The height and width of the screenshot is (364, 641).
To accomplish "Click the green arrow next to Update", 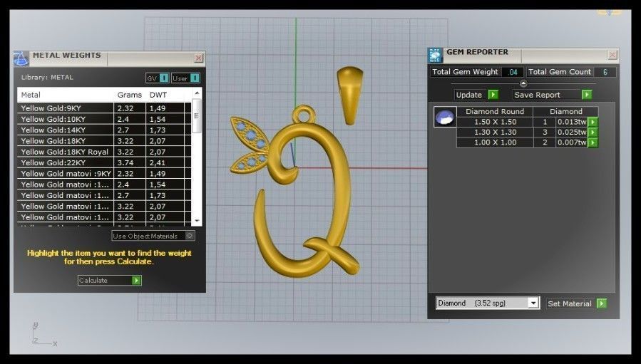I will (493, 95).
